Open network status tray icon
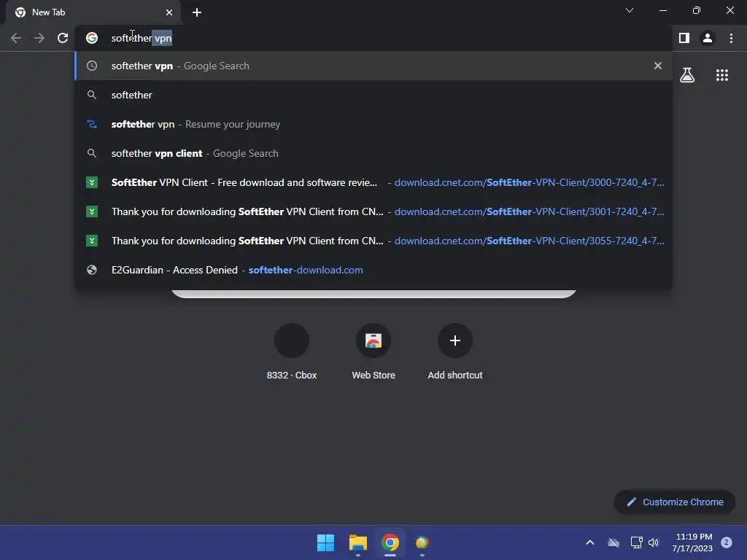This screenshot has width=747, height=560. pos(636,542)
